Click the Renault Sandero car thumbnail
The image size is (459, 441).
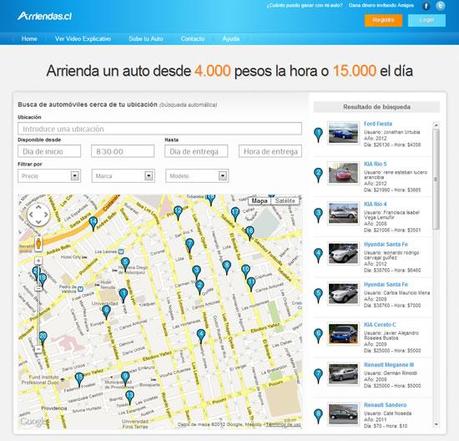click(x=343, y=414)
